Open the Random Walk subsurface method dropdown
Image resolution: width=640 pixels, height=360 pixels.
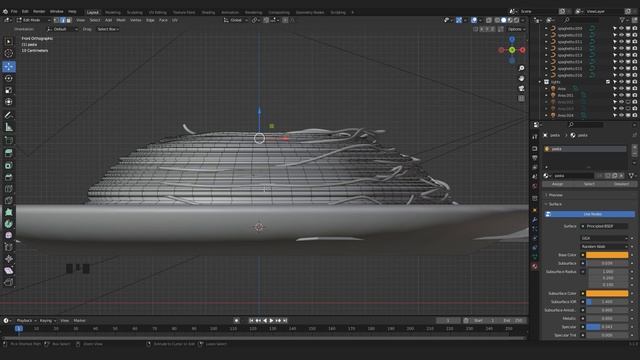604,247
